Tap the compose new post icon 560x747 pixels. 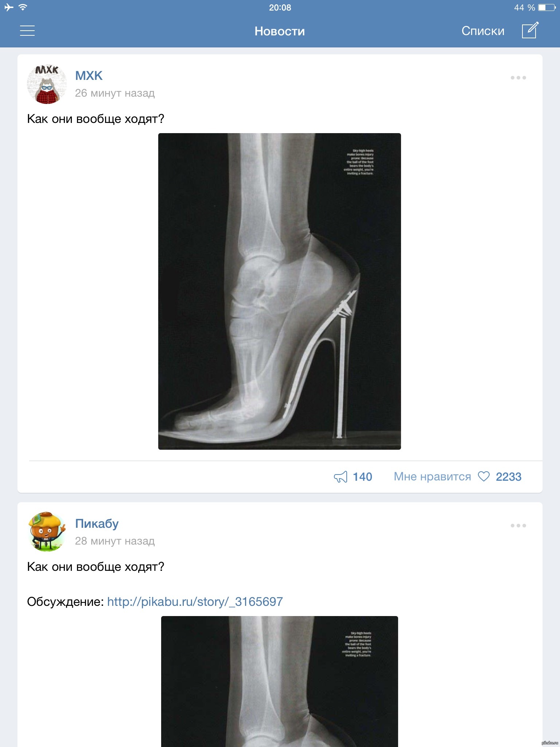point(530,30)
